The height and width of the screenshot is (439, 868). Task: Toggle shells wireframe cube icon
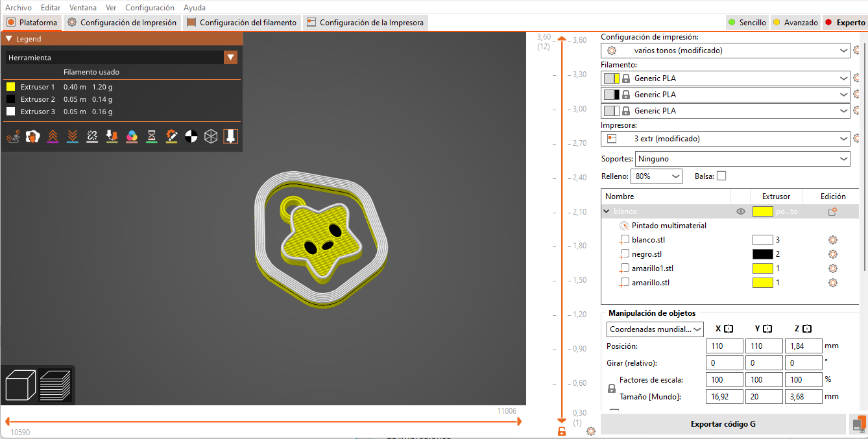click(211, 136)
